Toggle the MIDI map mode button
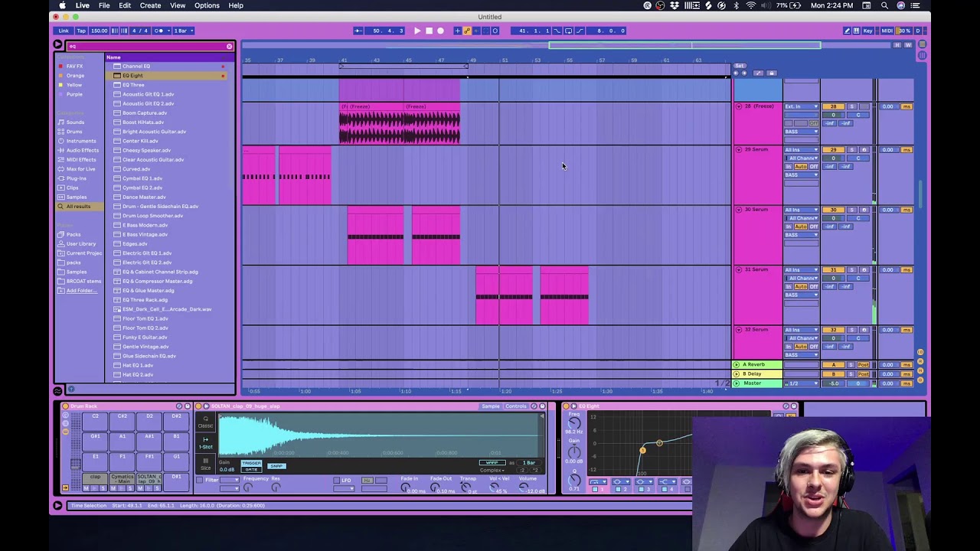This screenshot has width=980, height=551. pos(887,31)
